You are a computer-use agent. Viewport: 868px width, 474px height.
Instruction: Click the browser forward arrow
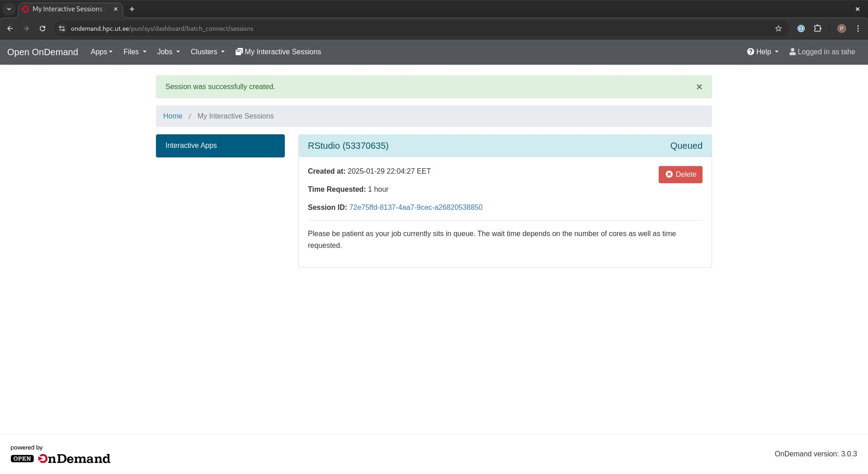click(26, 28)
